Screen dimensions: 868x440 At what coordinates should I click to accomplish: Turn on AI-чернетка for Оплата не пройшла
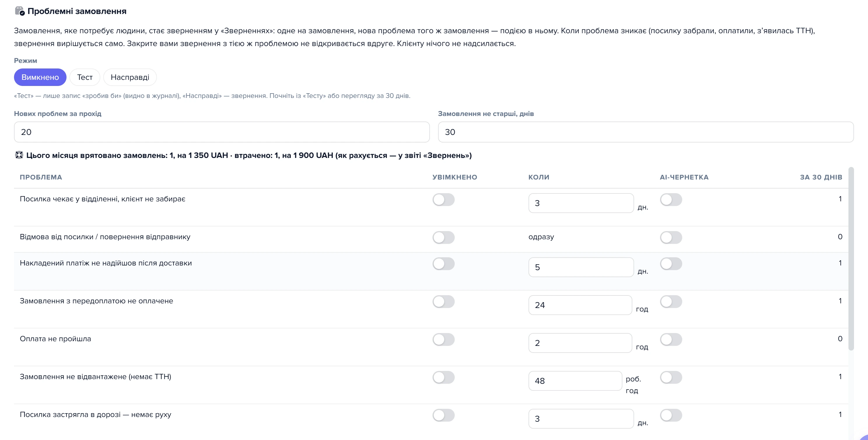click(x=671, y=339)
